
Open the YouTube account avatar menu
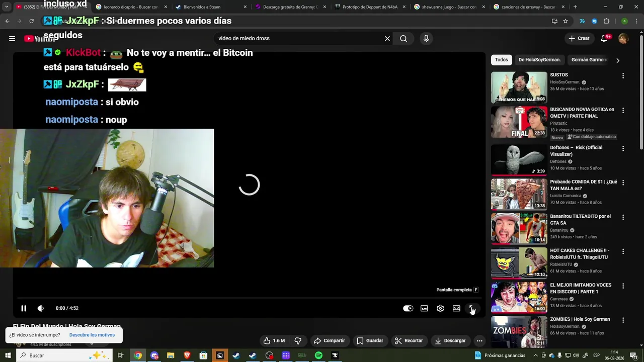pos(623,38)
